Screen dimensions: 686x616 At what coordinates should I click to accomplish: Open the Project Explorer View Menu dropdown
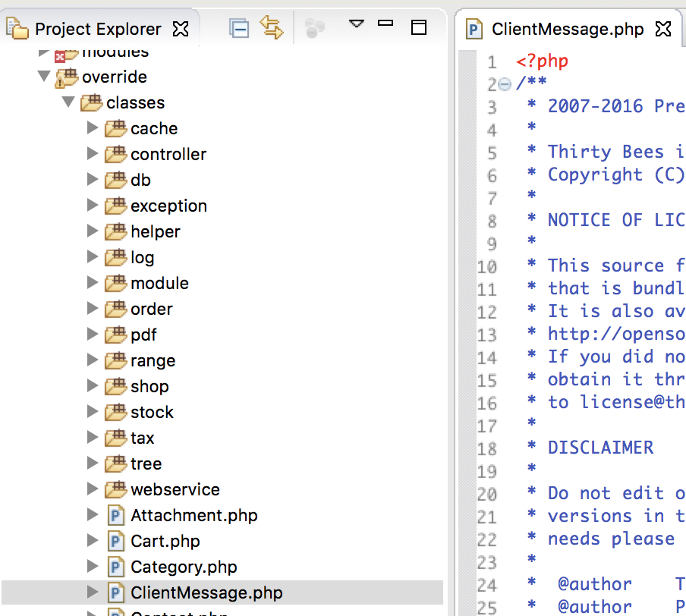pyautogui.click(x=357, y=24)
